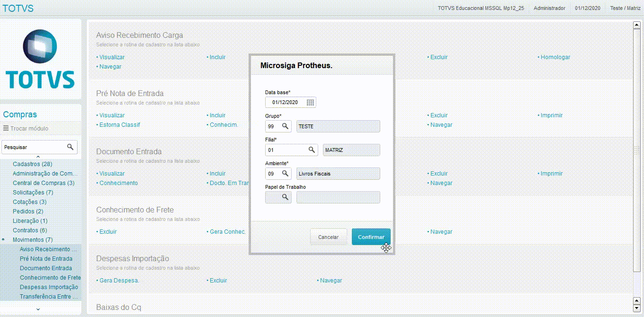This screenshot has height=317, width=644.
Task: Open the Data base calendar picker icon
Action: [311, 102]
